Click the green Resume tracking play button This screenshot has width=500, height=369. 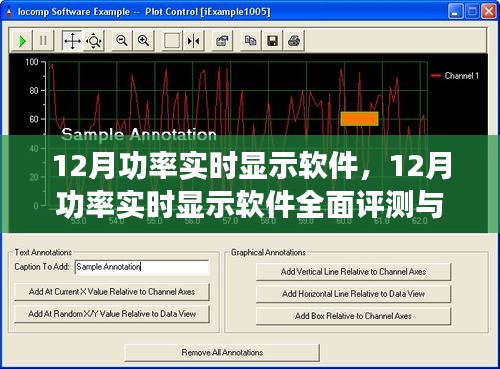[22, 41]
